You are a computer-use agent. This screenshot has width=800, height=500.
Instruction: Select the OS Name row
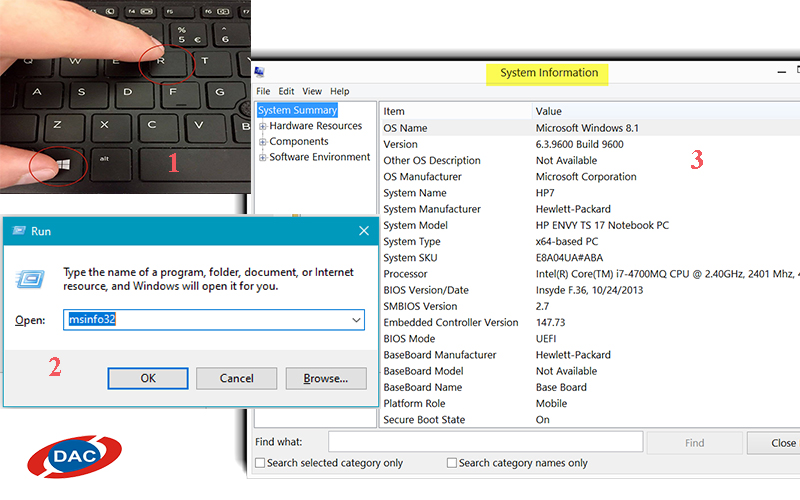(x=590, y=128)
